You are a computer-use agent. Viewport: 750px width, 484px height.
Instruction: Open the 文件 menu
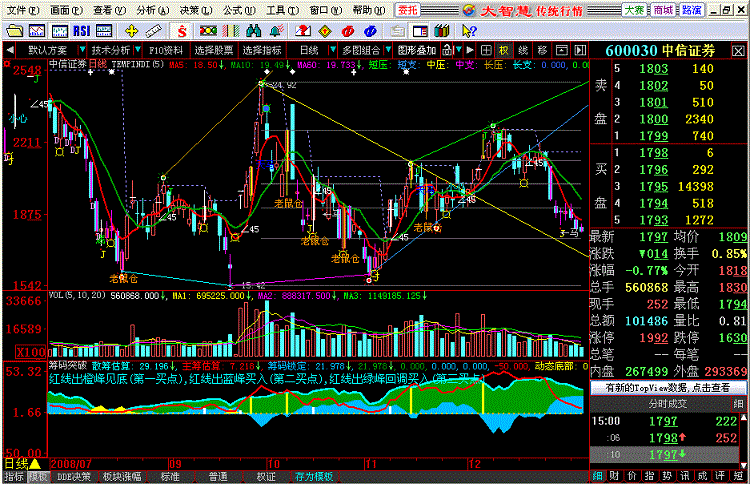coord(22,10)
